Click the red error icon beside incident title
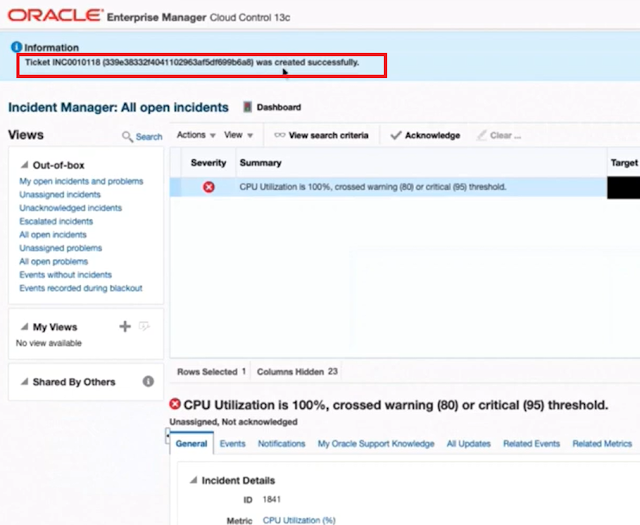 pos(175,404)
